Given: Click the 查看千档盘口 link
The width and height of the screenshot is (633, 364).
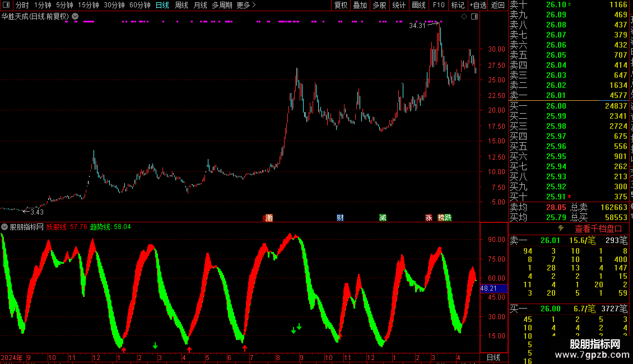Looking at the screenshot, I should [598, 229].
